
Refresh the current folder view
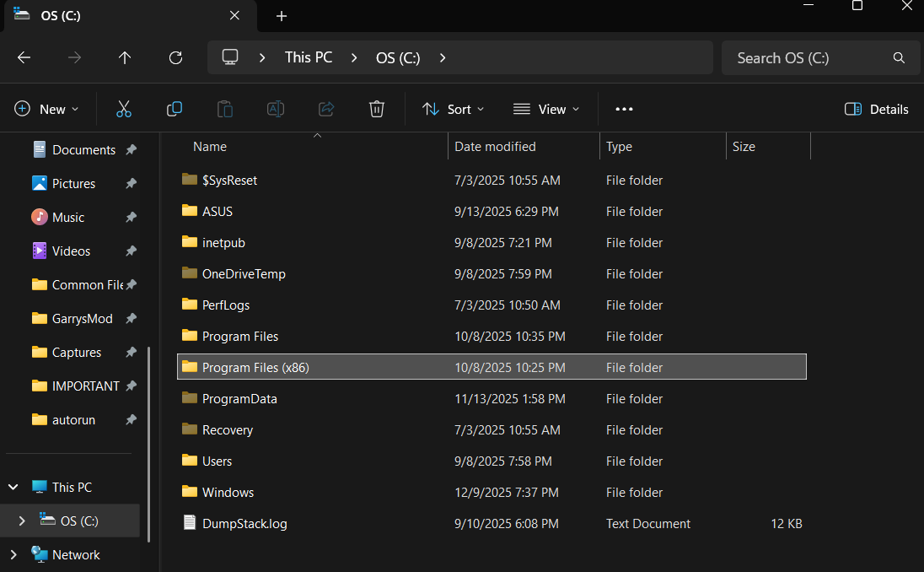pos(175,57)
